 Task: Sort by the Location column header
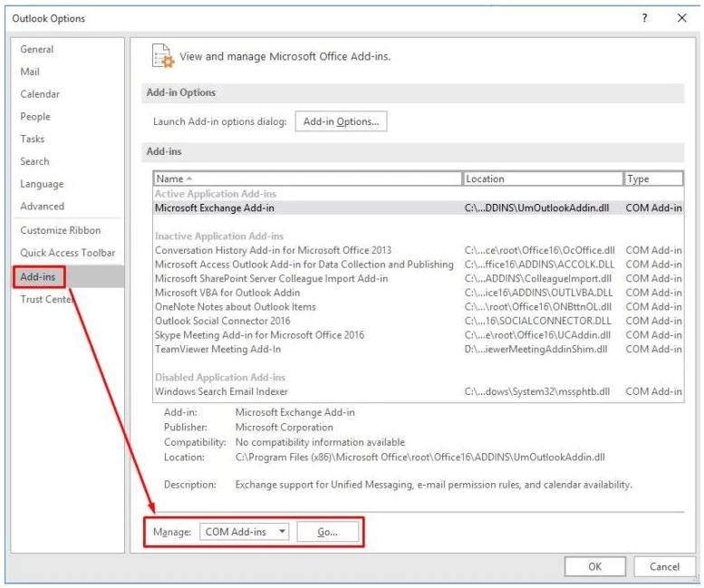point(543,178)
